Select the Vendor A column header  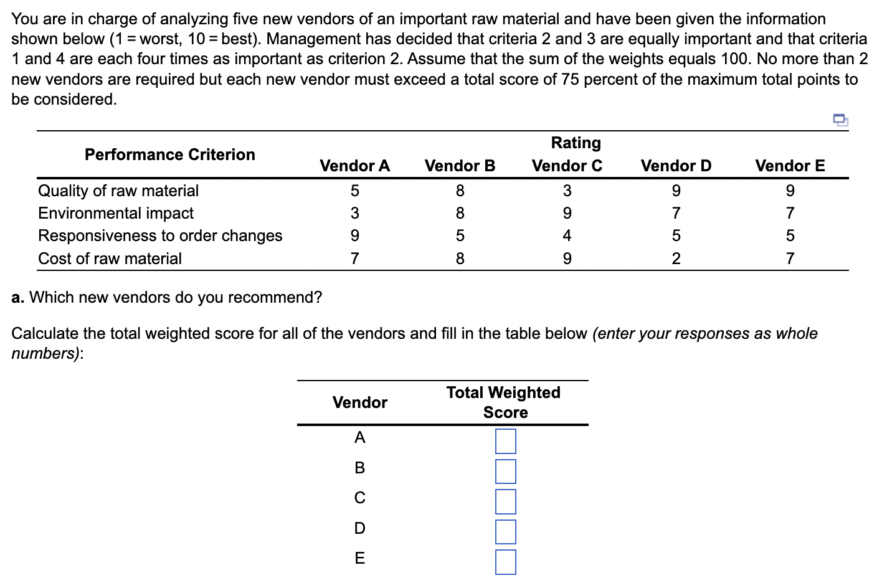[354, 166]
